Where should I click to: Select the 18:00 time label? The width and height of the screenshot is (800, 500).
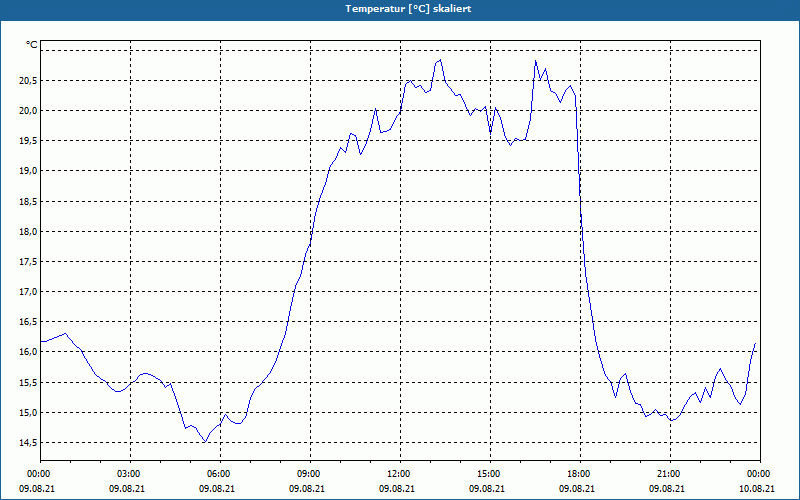click(578, 474)
